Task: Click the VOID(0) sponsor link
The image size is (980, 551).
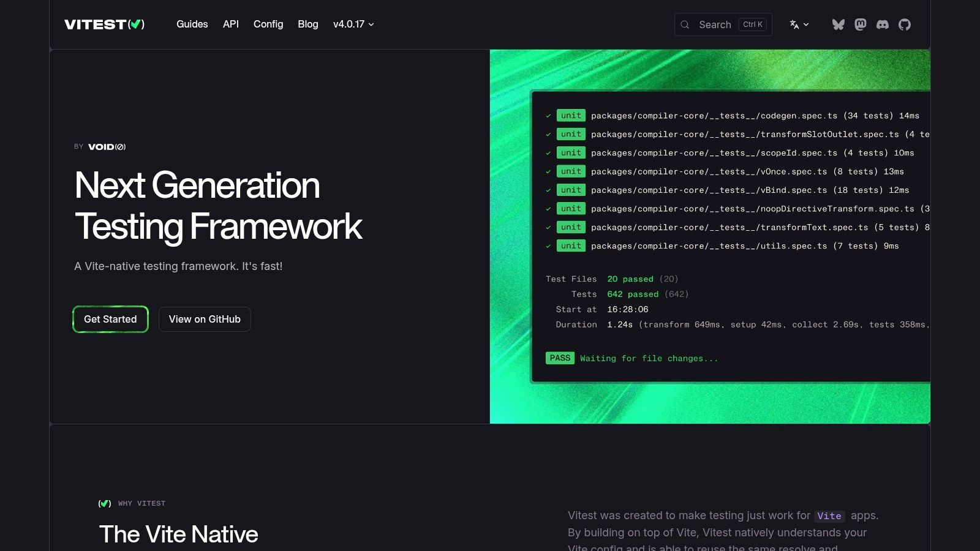Action: tap(107, 146)
